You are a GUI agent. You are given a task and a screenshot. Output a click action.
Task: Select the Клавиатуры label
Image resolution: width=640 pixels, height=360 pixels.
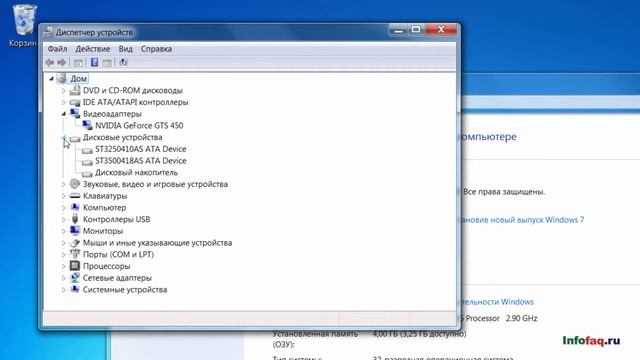click(105, 196)
